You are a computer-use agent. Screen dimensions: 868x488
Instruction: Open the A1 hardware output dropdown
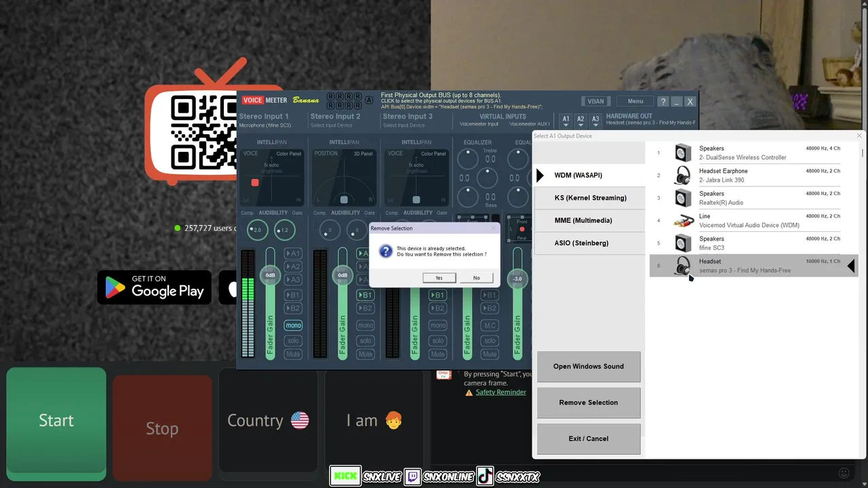pos(566,120)
